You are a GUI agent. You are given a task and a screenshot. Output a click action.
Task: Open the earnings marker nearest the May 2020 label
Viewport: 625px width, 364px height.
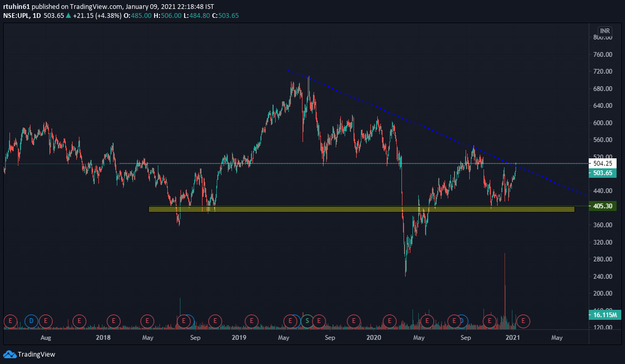[x=427, y=321]
